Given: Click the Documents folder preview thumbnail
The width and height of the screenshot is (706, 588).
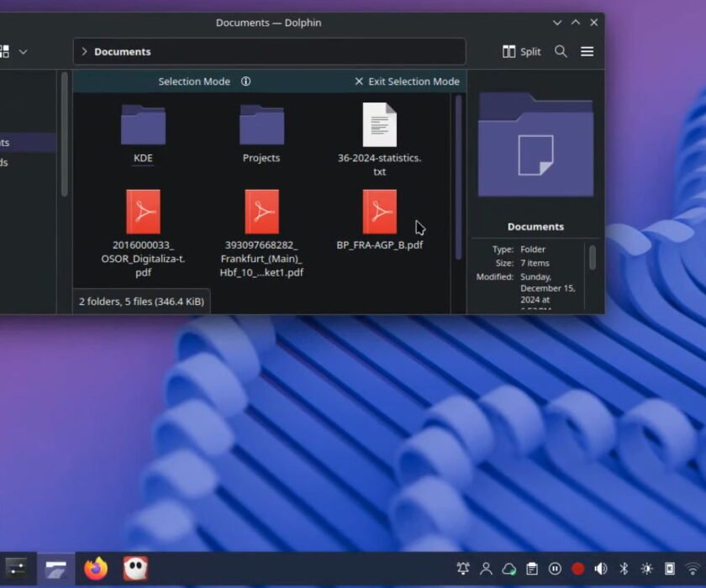Looking at the screenshot, I should pos(536,144).
